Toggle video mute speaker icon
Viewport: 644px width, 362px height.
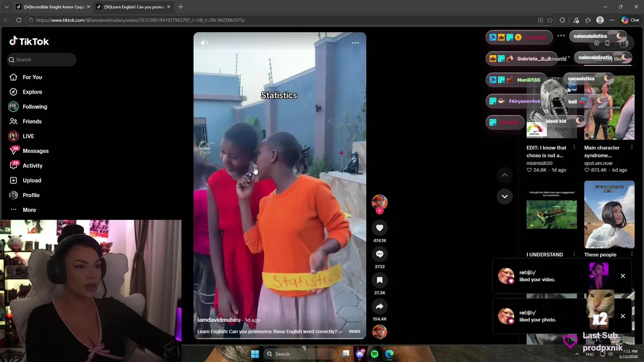(204, 43)
